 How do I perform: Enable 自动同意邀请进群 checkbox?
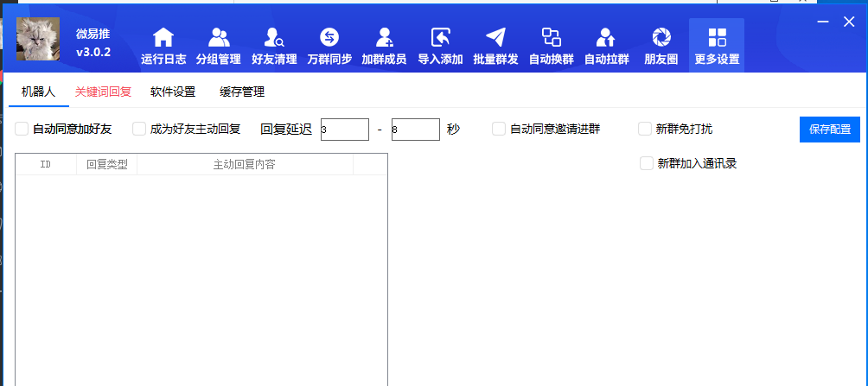(499, 129)
